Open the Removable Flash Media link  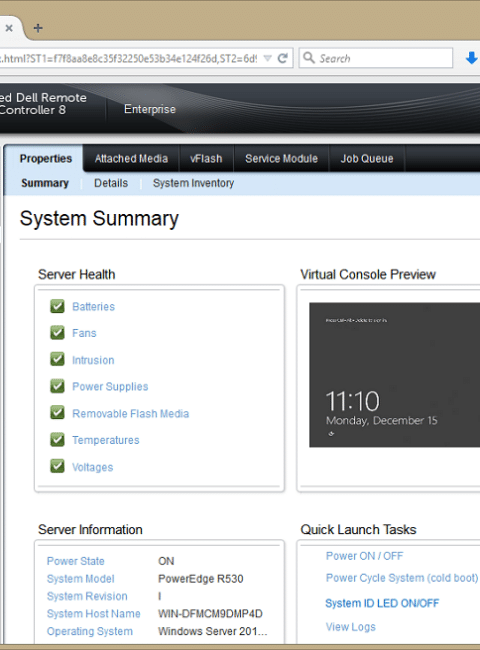(x=131, y=414)
